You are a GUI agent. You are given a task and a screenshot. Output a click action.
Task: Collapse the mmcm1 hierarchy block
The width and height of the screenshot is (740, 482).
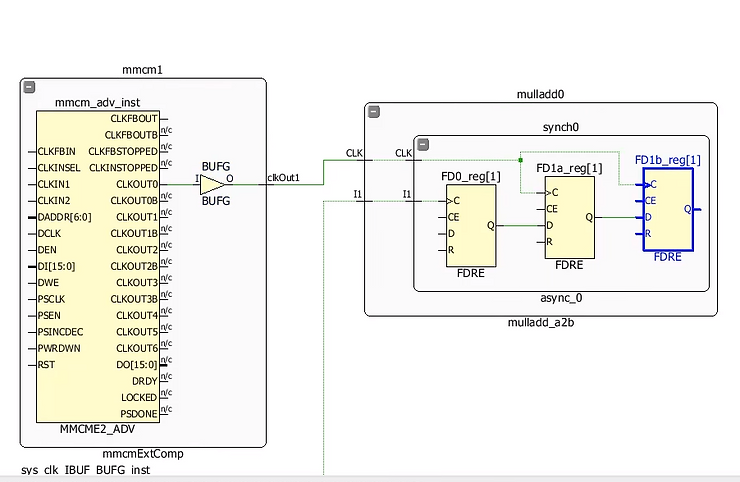click(x=29, y=88)
